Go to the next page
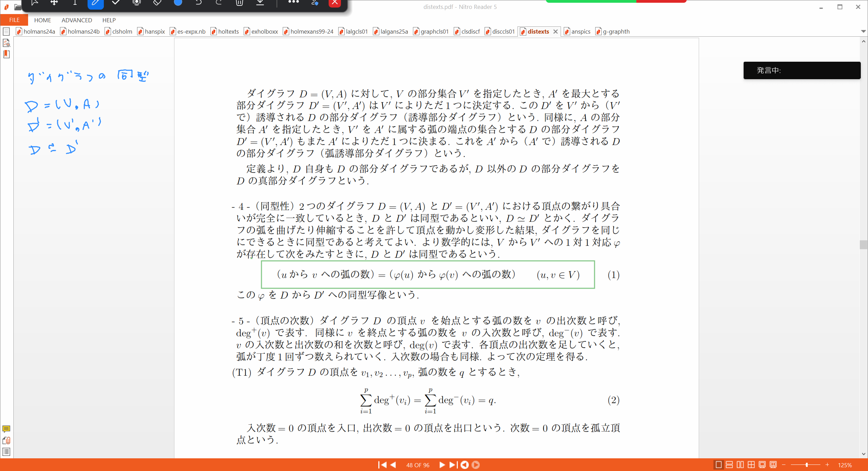The image size is (868, 471). click(442, 465)
